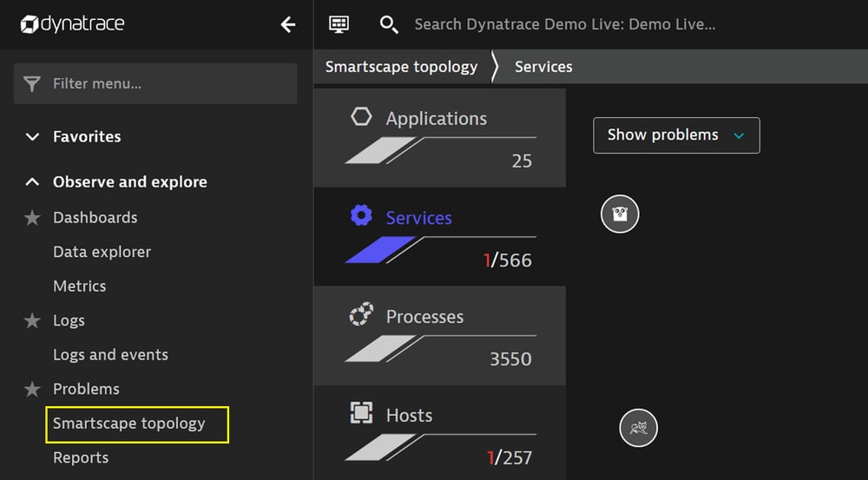
Task: Click the Dynatrace logo
Action: pyautogui.click(x=73, y=24)
